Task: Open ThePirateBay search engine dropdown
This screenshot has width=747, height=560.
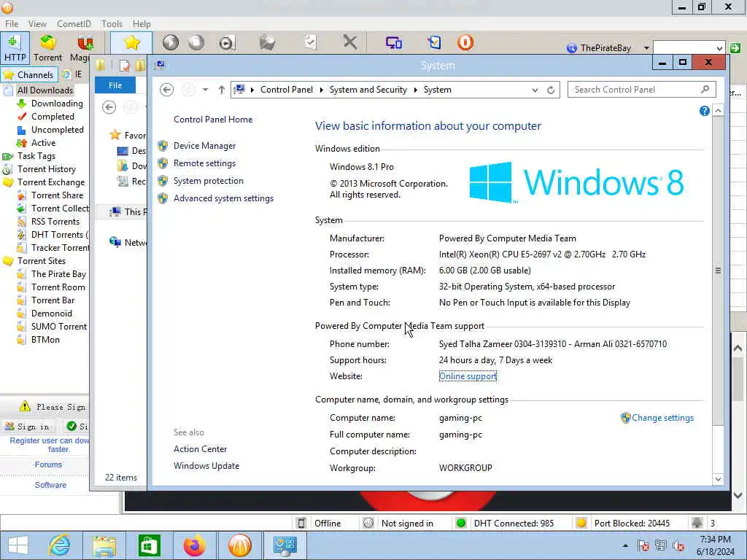Action: [x=646, y=47]
